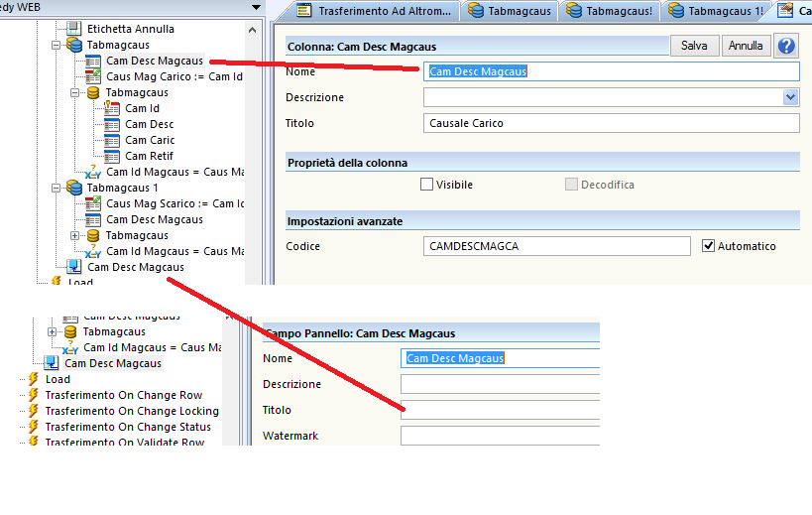The image size is (812, 515).
Task: Click the tree scrollbar up arrow
Action: [252, 30]
